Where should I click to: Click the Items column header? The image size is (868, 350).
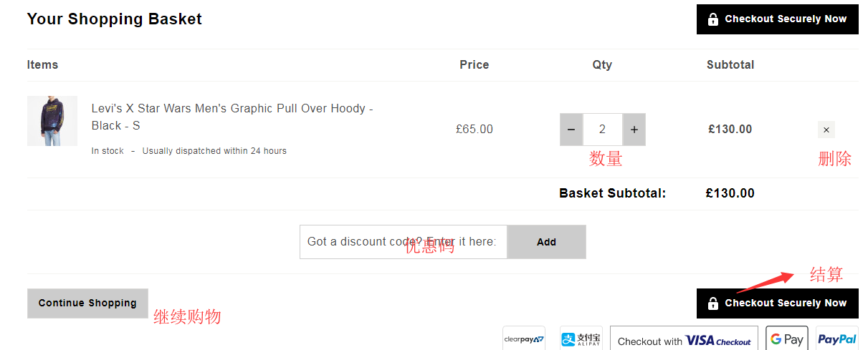[42, 65]
